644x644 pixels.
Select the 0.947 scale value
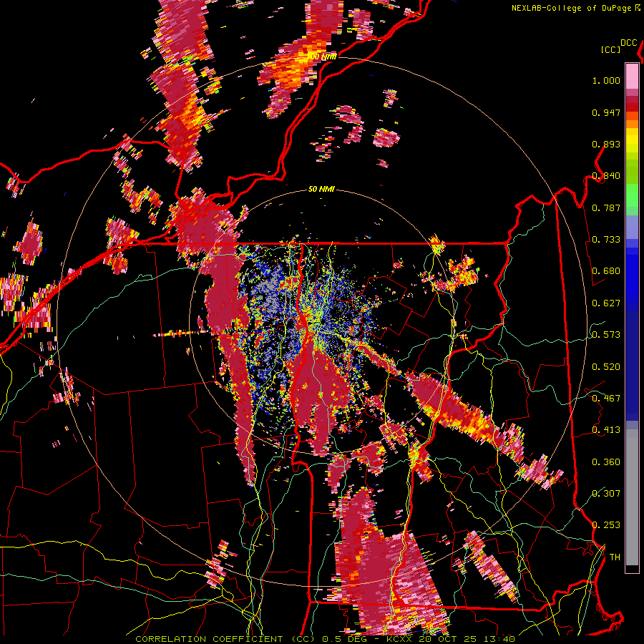tap(606, 112)
